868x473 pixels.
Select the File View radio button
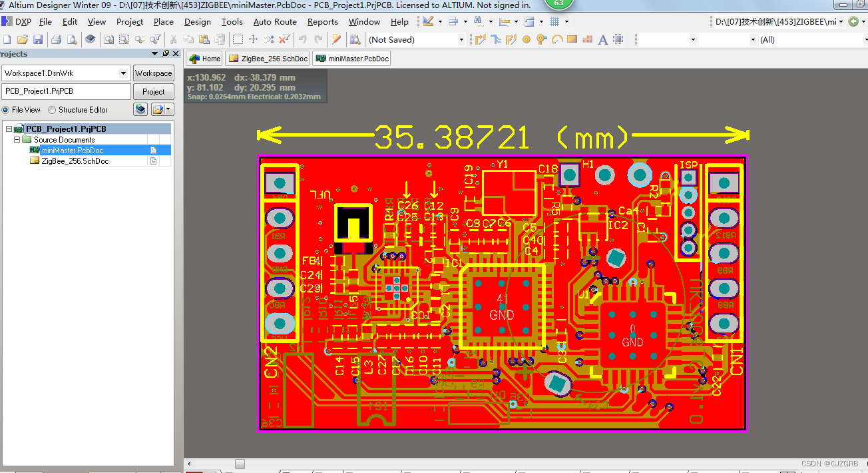pyautogui.click(x=6, y=109)
